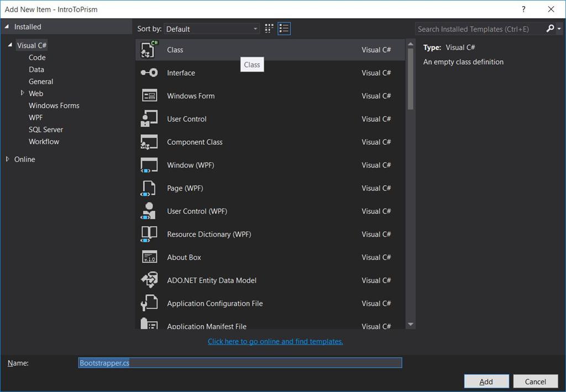The width and height of the screenshot is (566, 392).
Task: Click the Name input field
Action: (240, 363)
